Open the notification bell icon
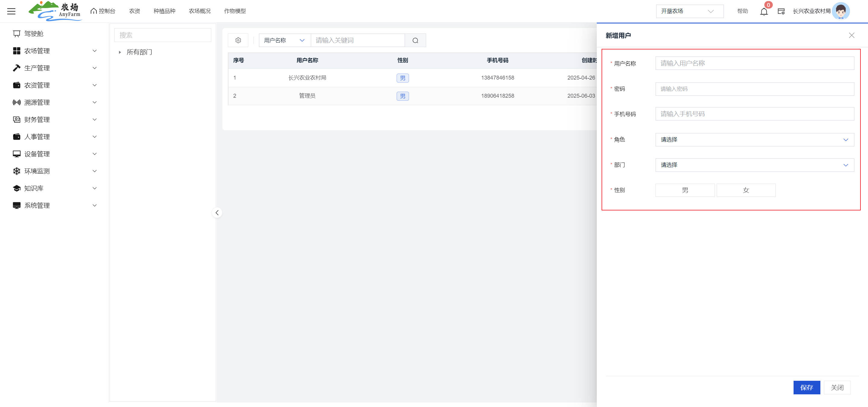 (x=763, y=11)
